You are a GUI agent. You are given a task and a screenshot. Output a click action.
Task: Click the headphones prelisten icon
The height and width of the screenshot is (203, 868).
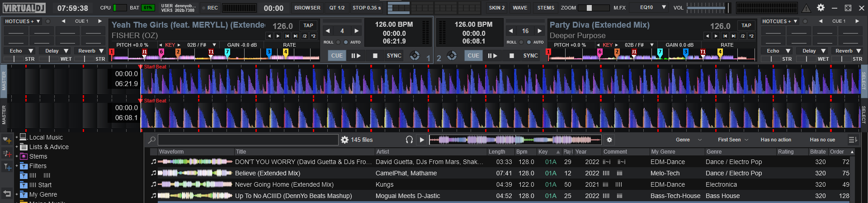coord(409,140)
